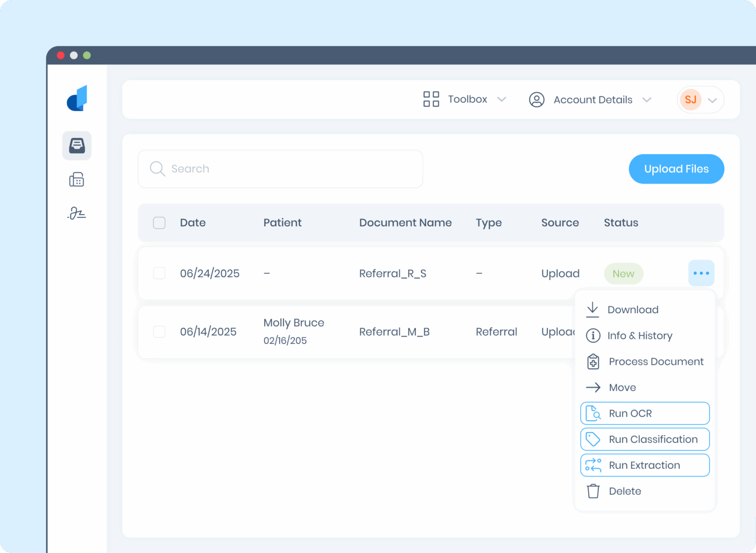Toggle the select-all checkbox in table header
The height and width of the screenshot is (553, 756).
[159, 223]
